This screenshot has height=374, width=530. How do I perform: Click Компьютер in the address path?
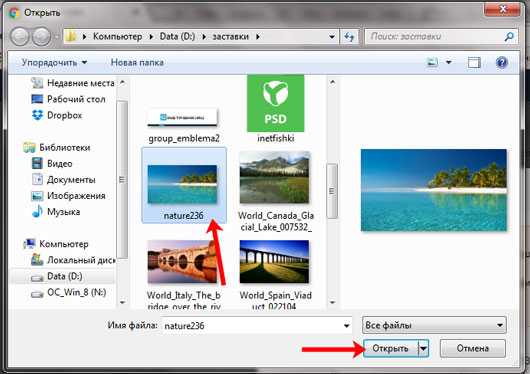tap(117, 37)
